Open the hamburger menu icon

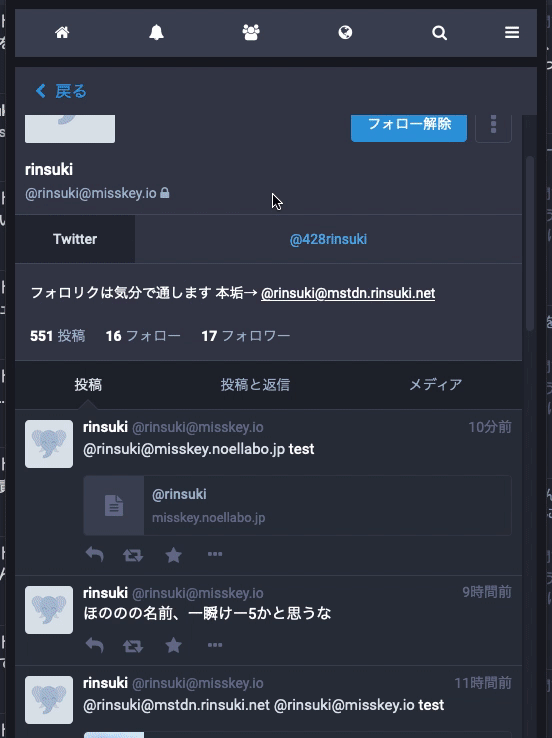tap(512, 32)
